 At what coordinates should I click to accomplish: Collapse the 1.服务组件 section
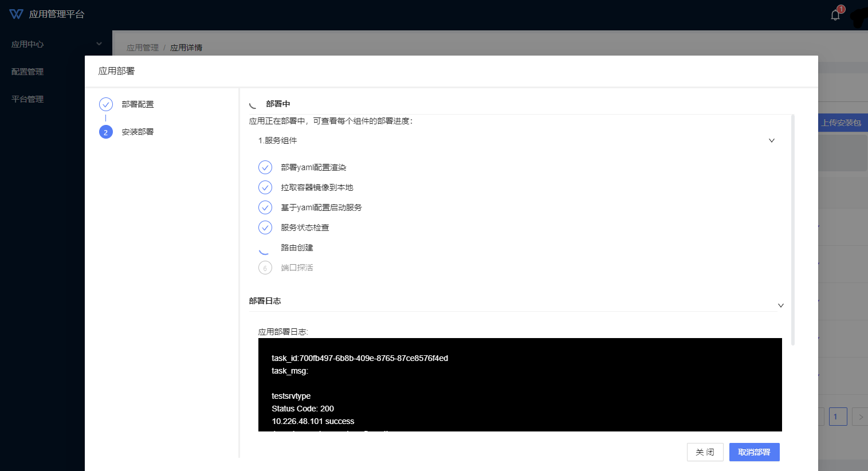771,141
